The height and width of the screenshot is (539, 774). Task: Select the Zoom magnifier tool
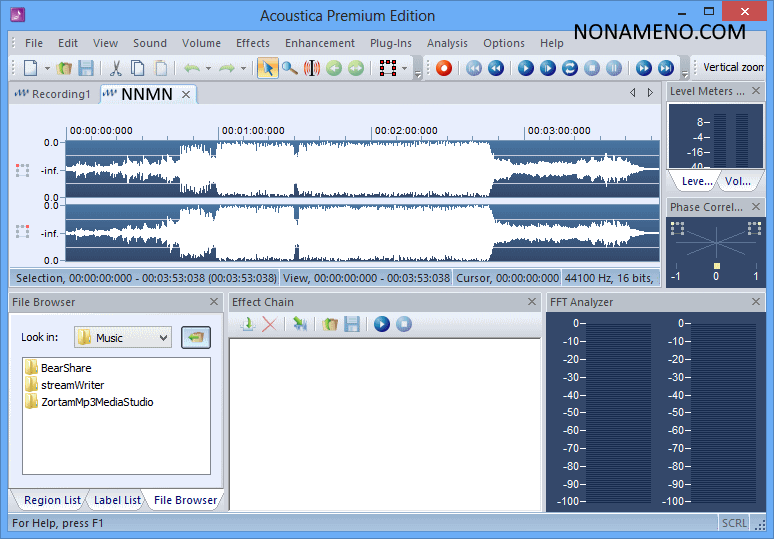[289, 68]
